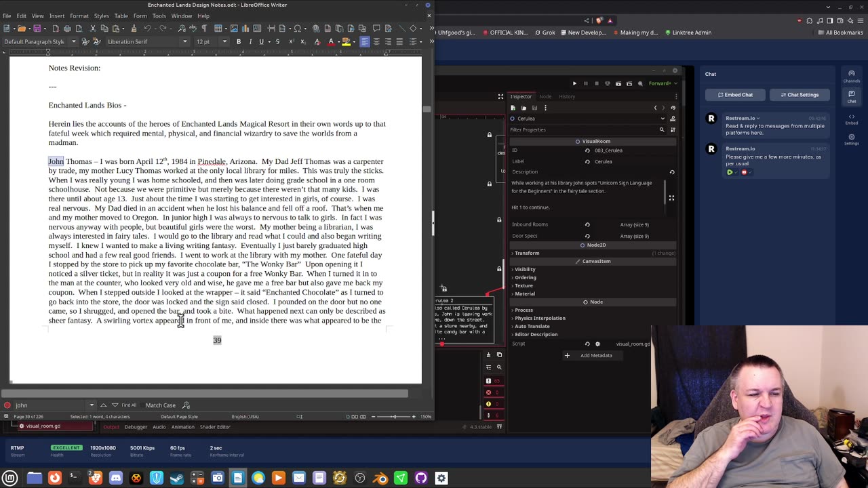
Task: Click Embed Chat button
Action: click(735, 94)
